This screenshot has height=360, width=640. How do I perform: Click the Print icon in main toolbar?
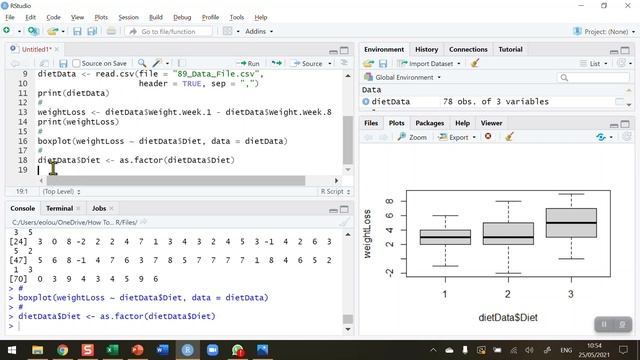coord(111,31)
